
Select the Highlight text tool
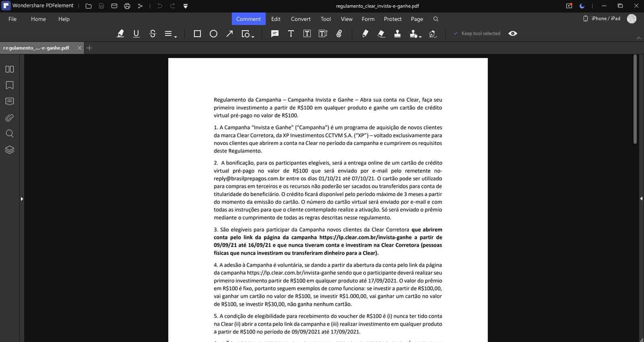coord(120,33)
